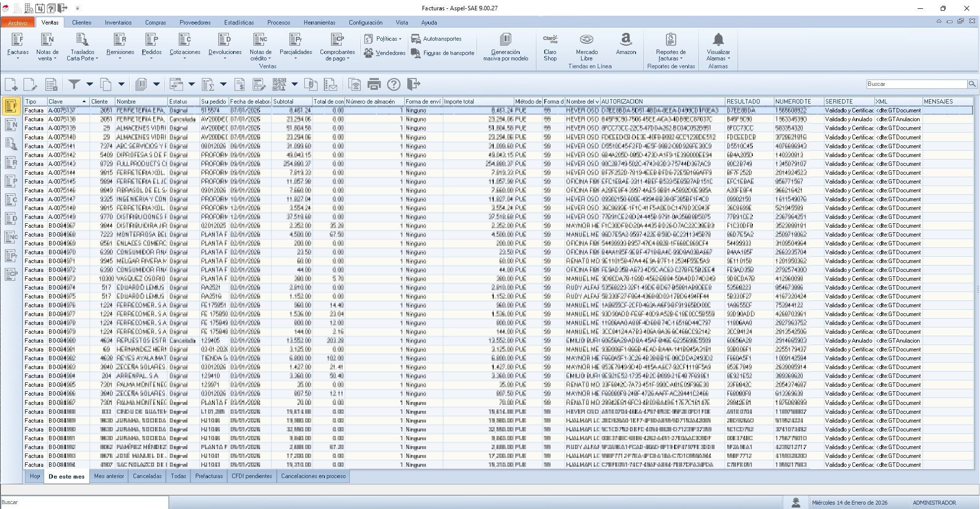Select Remisiones icon in left sidebar
The width and height of the screenshot is (980, 509).
pos(11,162)
